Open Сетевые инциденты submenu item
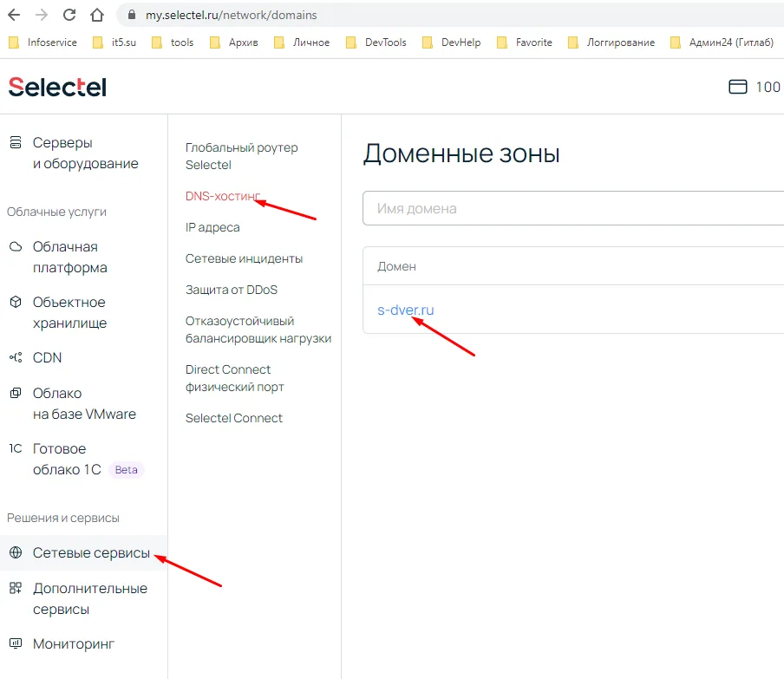This screenshot has width=784, height=679. coord(244,258)
